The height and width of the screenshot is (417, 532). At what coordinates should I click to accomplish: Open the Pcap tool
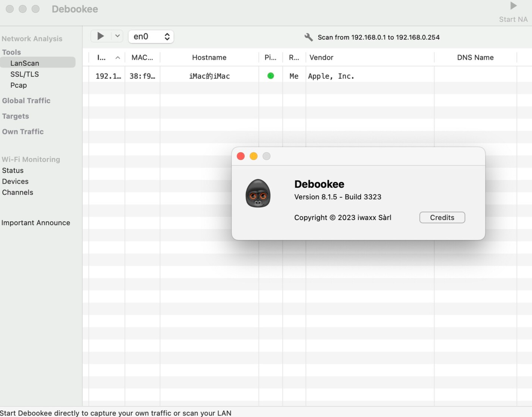(x=19, y=85)
